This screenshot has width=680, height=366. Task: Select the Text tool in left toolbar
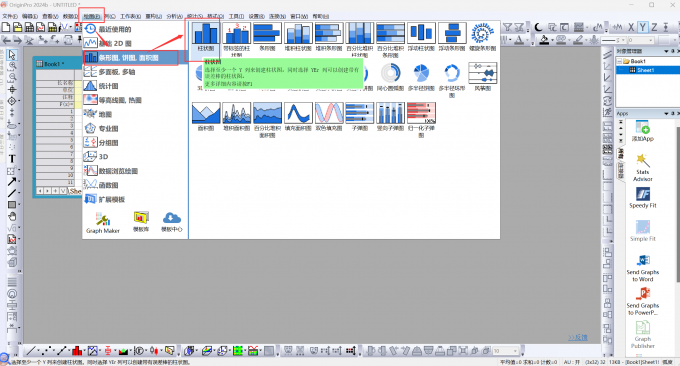click(12, 159)
